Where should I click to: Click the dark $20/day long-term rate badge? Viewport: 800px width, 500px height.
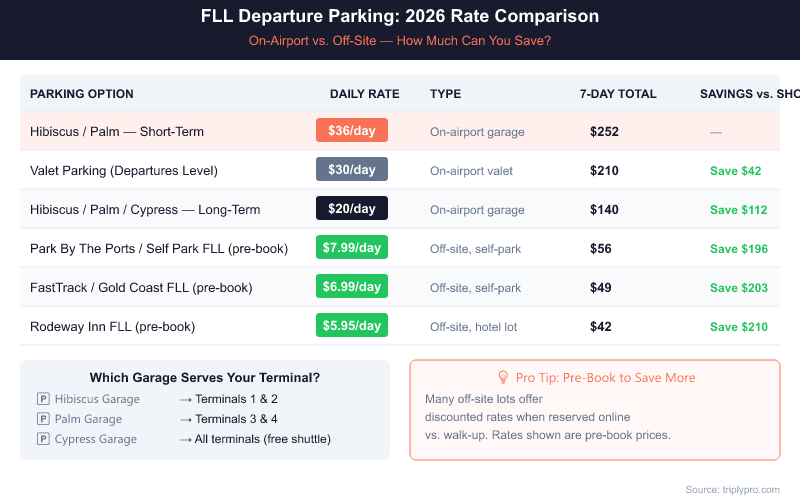pyautogui.click(x=351, y=209)
